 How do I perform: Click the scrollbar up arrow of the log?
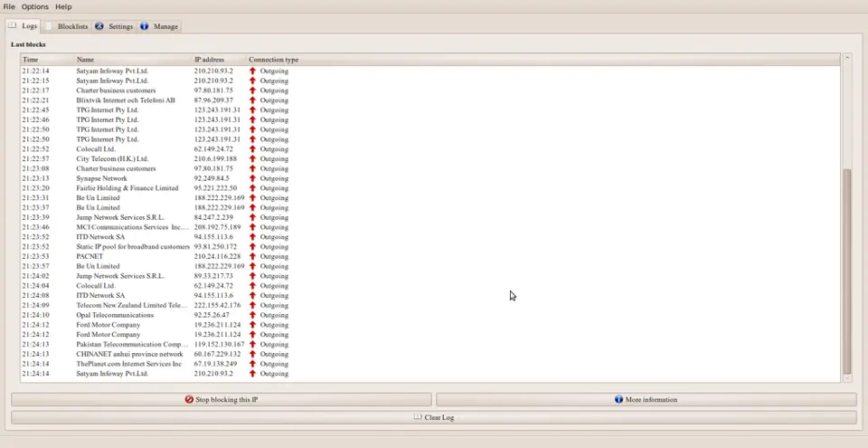point(847,57)
